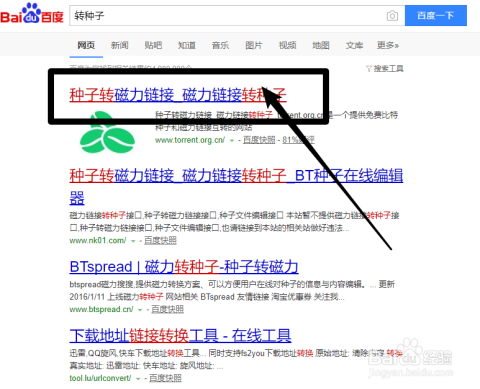This screenshot has width=480, height=389.
Task: Expand dropdown arrow beside www.btspread.cn/
Action: click(140, 310)
